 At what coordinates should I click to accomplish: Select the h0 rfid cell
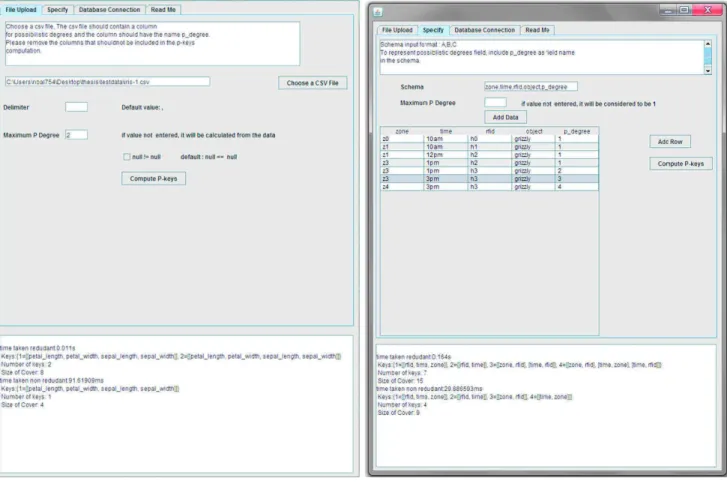click(x=490, y=139)
